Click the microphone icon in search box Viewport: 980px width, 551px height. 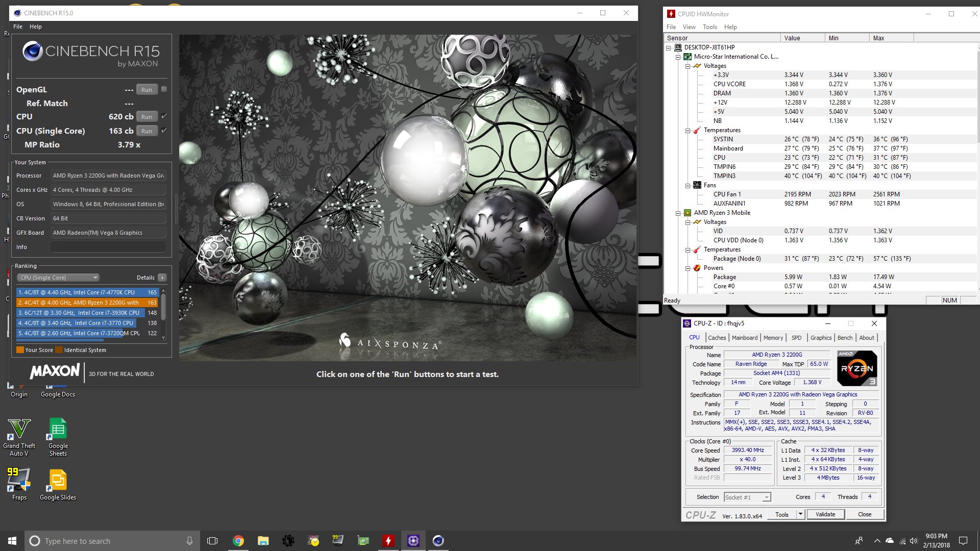[189, 541]
